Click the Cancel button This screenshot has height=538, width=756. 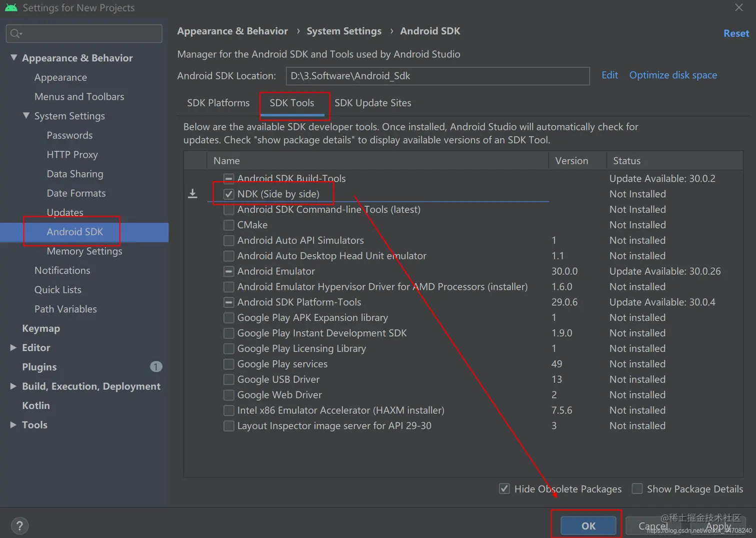tap(653, 525)
